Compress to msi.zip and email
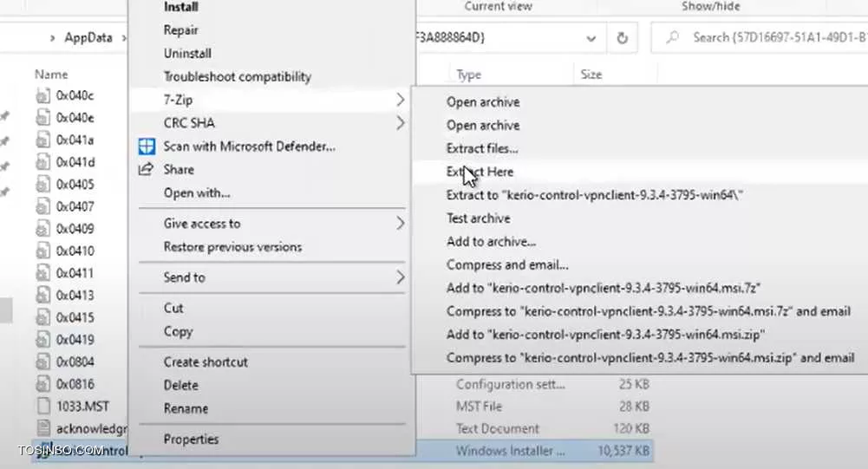The image size is (868, 469). (650, 358)
